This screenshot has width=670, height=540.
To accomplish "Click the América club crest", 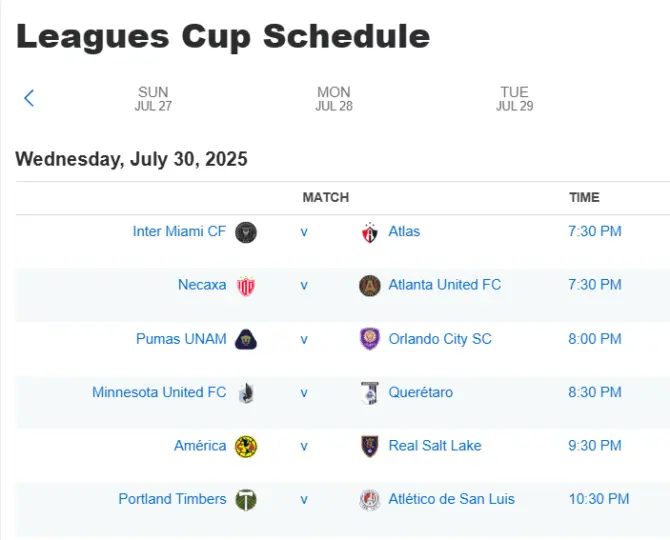I will pos(246,446).
